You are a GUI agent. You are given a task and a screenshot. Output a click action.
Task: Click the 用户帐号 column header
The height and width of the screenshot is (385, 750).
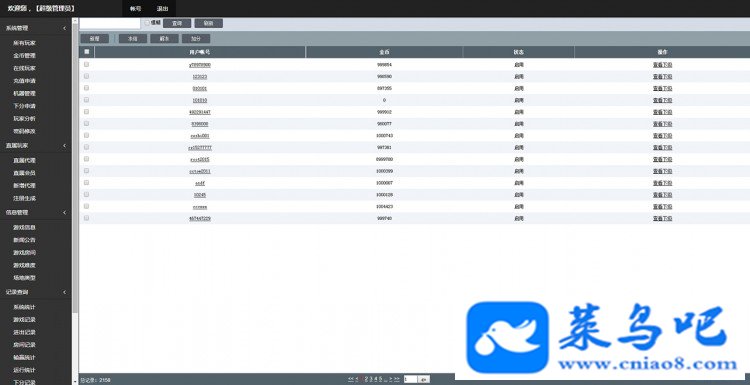click(x=200, y=52)
